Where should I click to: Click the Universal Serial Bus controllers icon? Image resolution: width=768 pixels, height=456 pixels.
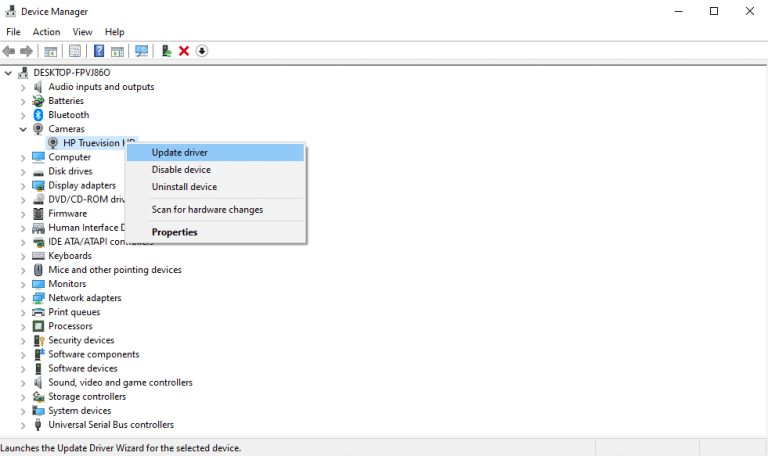click(38, 425)
